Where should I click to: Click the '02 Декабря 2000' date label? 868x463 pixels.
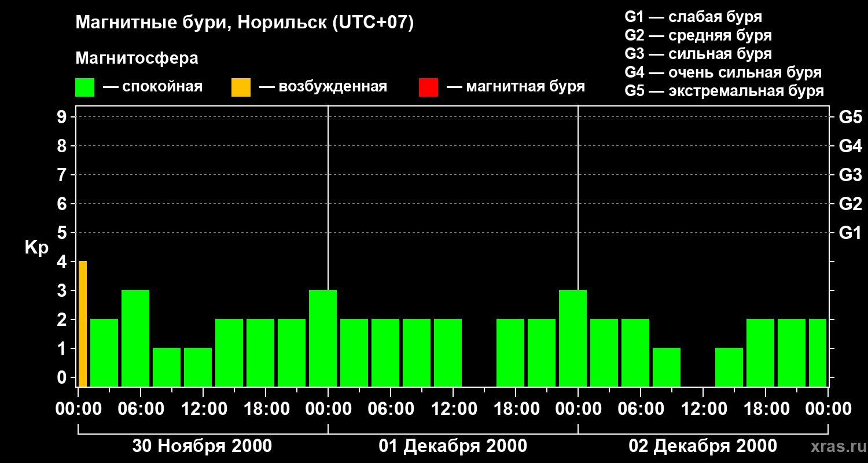(703, 446)
